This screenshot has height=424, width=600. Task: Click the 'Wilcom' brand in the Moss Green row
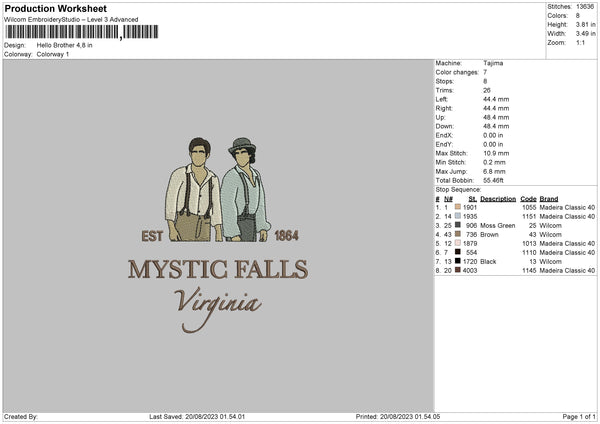550,225
